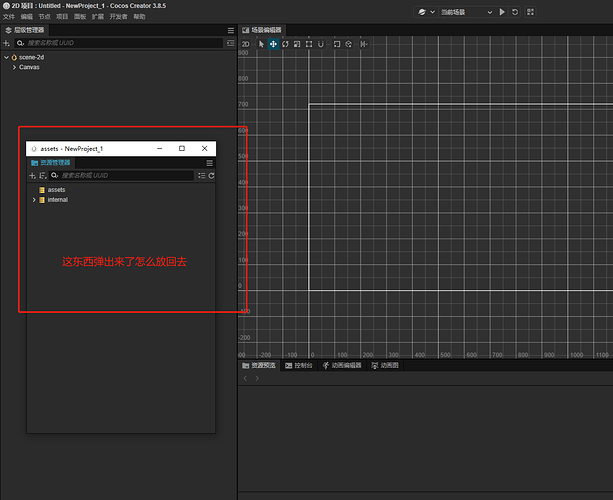The width and height of the screenshot is (613, 500).
Task: Select the assets folder in floating panel
Action: tap(56, 189)
